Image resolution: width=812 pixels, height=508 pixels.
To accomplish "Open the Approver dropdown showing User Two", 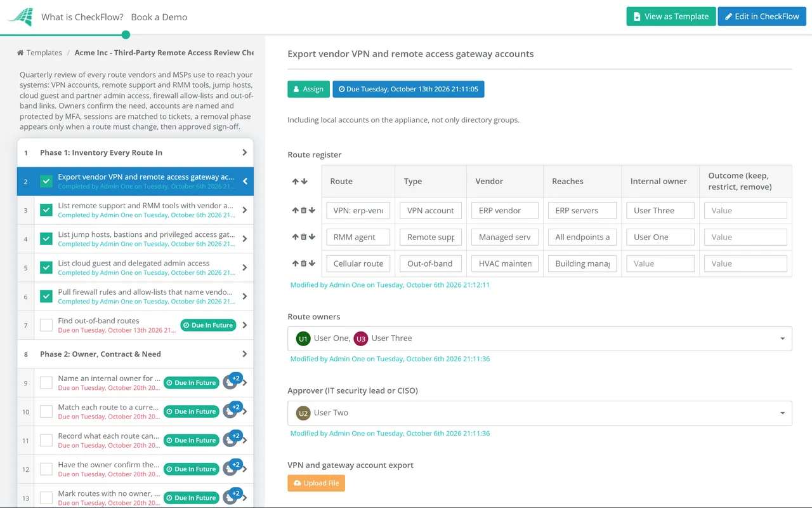I will pos(540,413).
